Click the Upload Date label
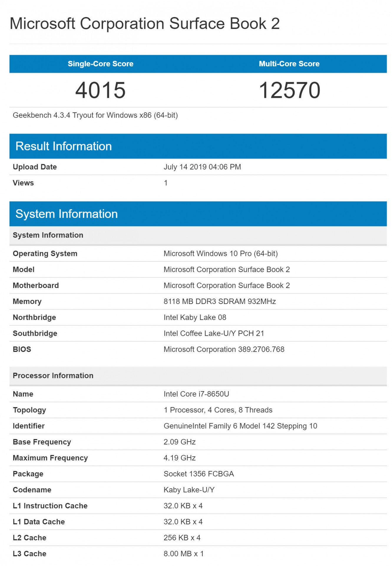 (35, 167)
